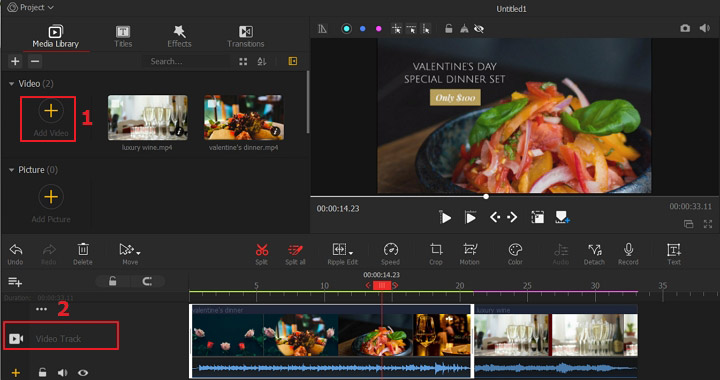Image resolution: width=720 pixels, height=380 pixels.
Task: Toggle the timeline lock-all-tracks button
Action: (112, 281)
